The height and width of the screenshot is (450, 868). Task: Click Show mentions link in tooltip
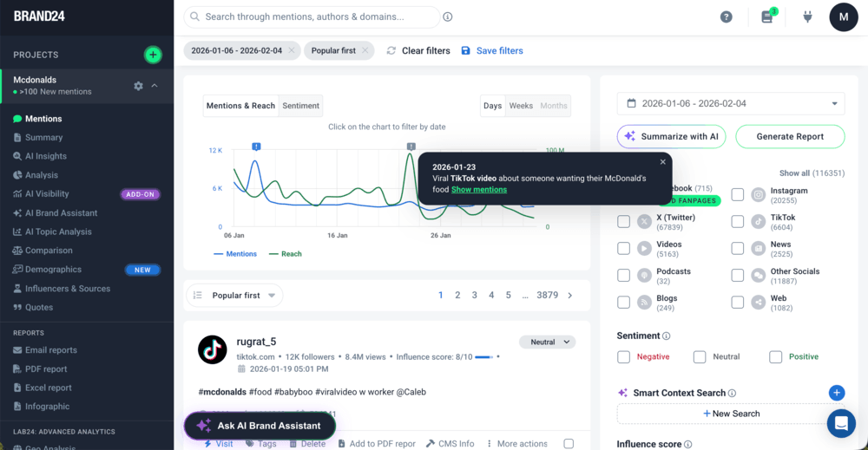pyautogui.click(x=479, y=190)
